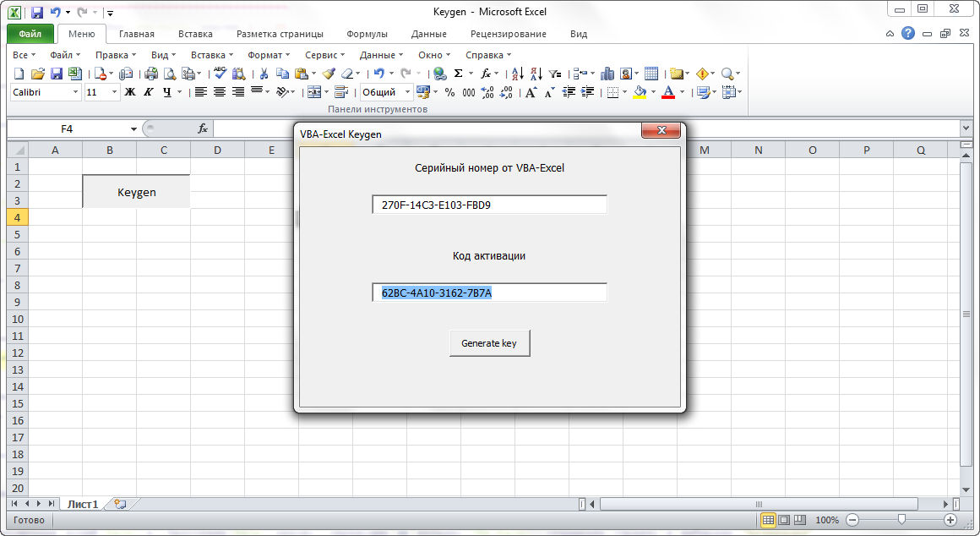This screenshot has height=536, width=980.
Task: Open the Общий number format dropdown
Action: point(408,92)
